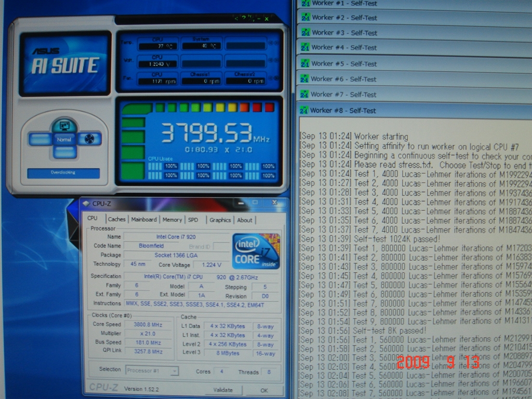Click the Worker starting log line
The width and height of the screenshot is (532, 399).
click(354, 137)
